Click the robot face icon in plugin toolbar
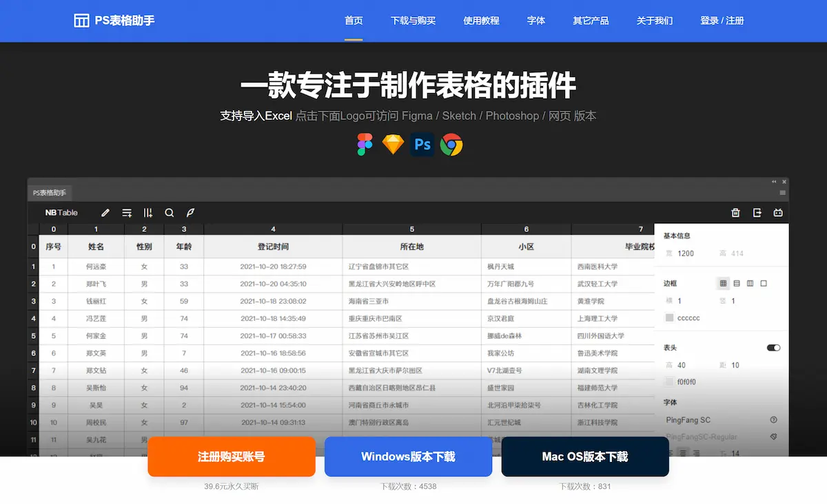 click(778, 213)
